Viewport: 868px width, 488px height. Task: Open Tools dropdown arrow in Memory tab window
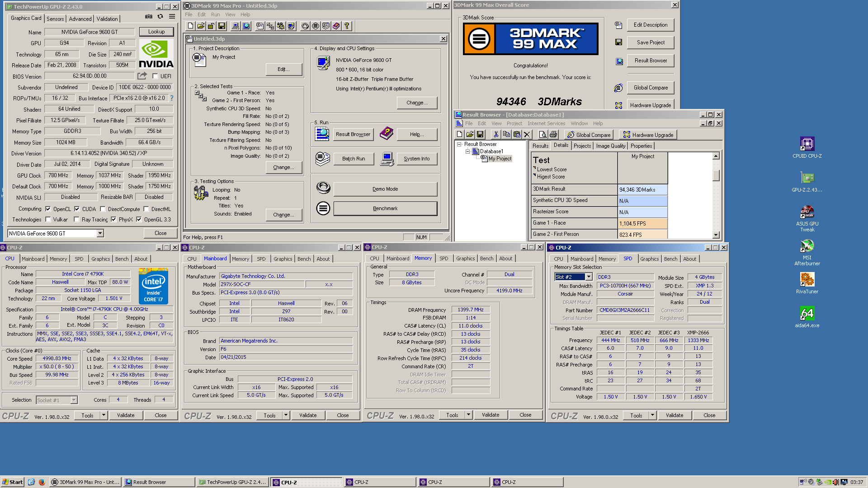(468, 414)
